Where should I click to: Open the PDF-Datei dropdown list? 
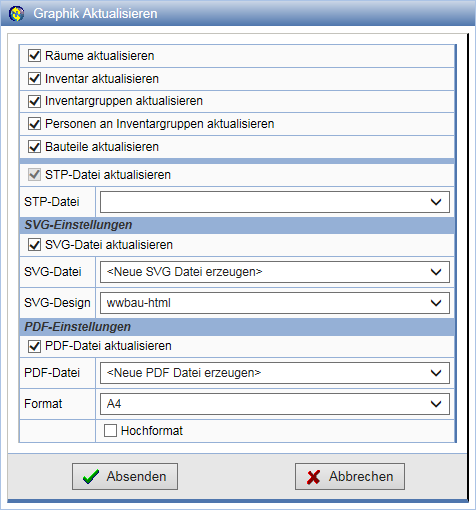pos(275,373)
